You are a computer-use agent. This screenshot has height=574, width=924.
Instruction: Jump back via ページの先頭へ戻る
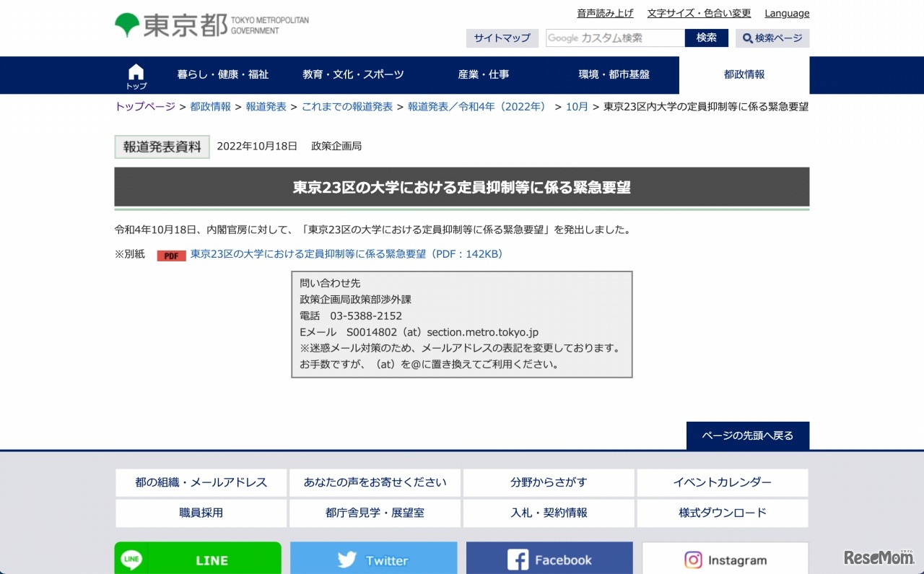(x=747, y=436)
